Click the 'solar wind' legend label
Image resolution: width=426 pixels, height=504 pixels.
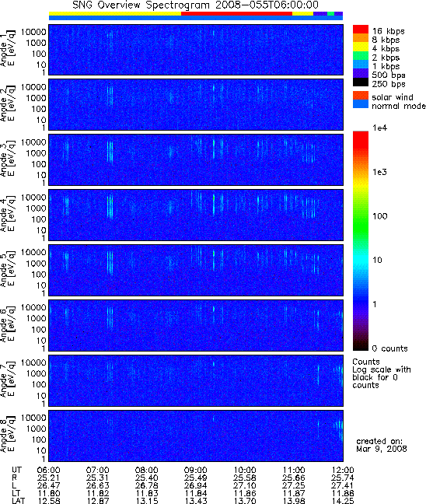(393, 97)
